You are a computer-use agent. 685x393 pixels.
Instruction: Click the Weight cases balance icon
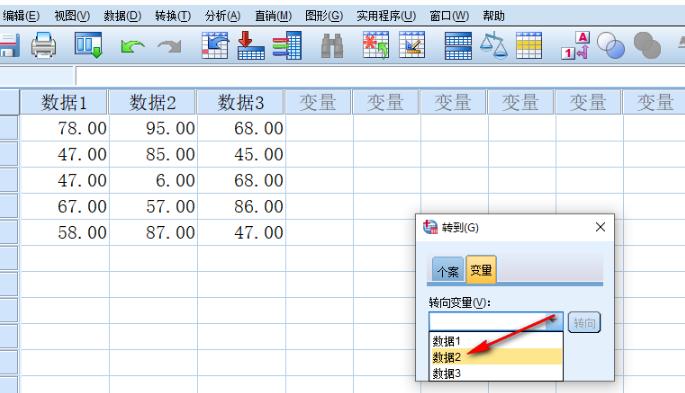click(494, 45)
